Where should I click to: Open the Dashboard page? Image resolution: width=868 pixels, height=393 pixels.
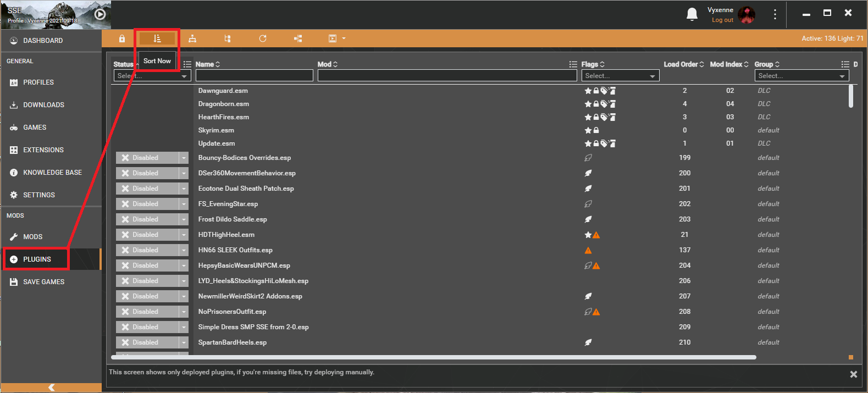click(51, 41)
